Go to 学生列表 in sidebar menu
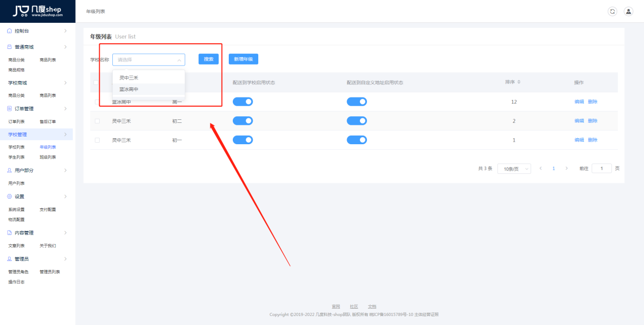644x325 pixels. click(16, 157)
